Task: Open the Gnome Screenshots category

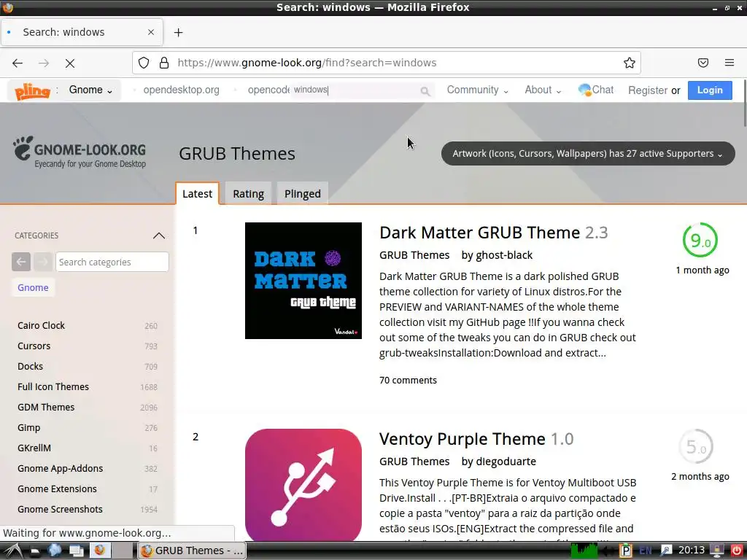Action: click(x=60, y=510)
